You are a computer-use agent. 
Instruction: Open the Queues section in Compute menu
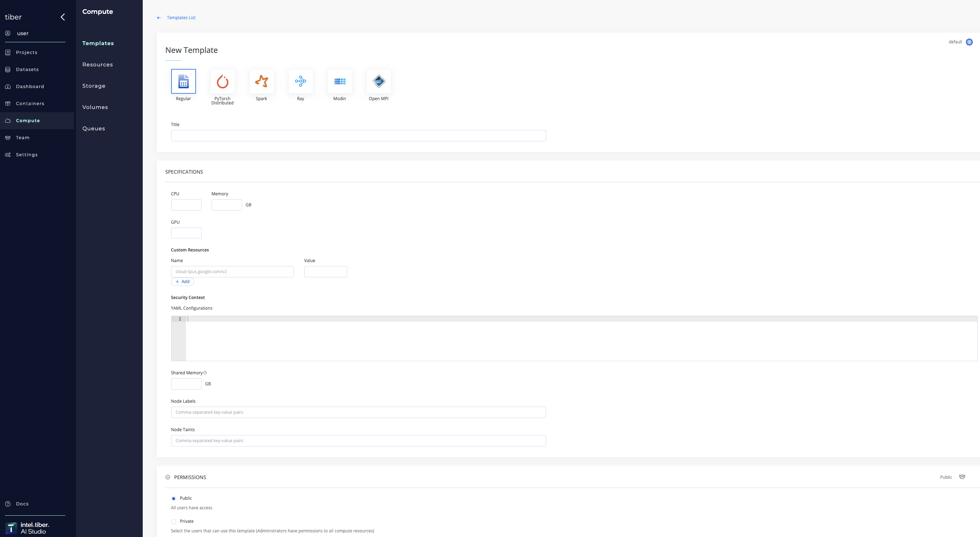(x=94, y=129)
